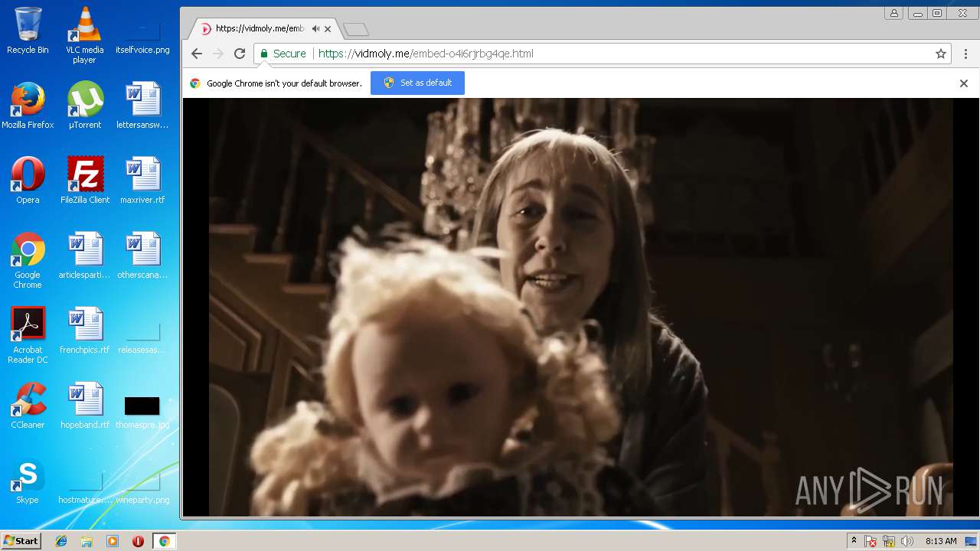This screenshot has width=980, height=551.
Task: Open Windows Explorer from taskbar
Action: (87, 541)
